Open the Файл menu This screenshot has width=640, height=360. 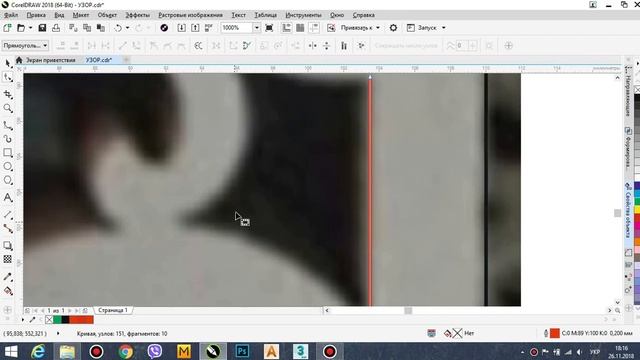click(x=11, y=15)
